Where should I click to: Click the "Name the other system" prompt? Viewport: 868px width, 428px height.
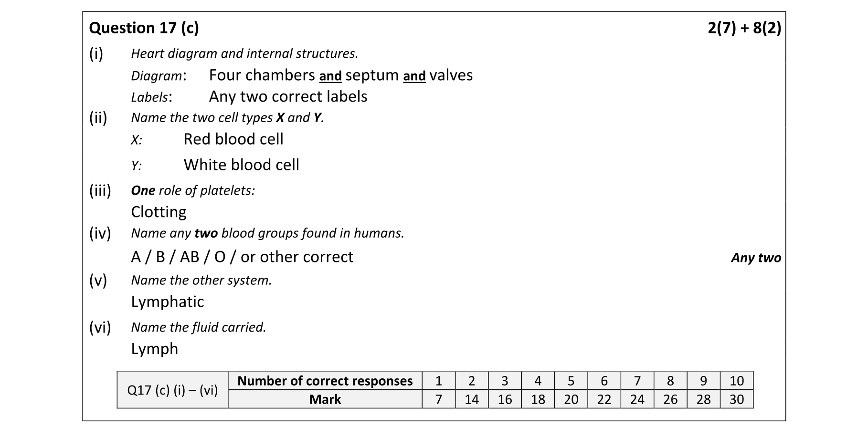[x=201, y=280]
